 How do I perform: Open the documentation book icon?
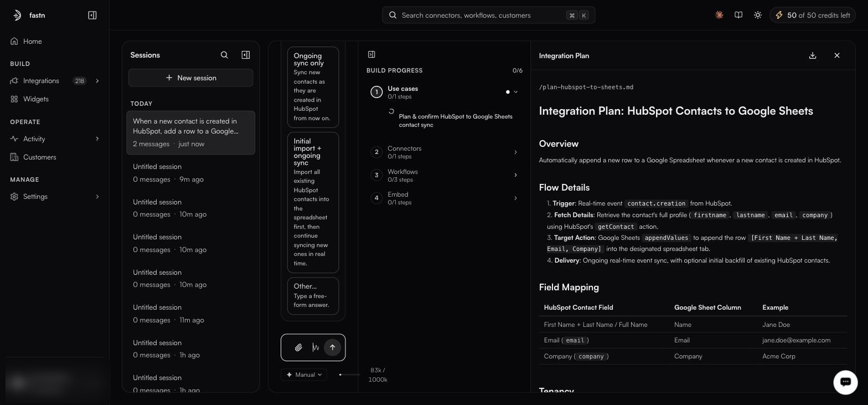[738, 15]
